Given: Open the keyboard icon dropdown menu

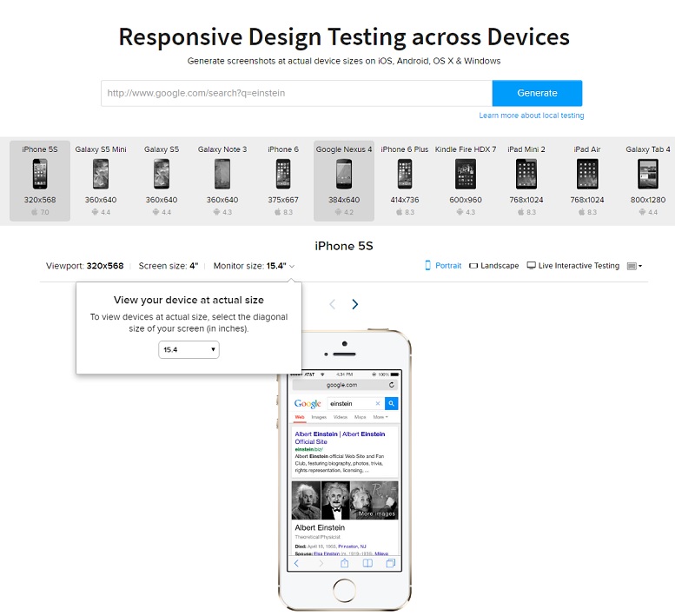Looking at the screenshot, I should pyautogui.click(x=634, y=266).
